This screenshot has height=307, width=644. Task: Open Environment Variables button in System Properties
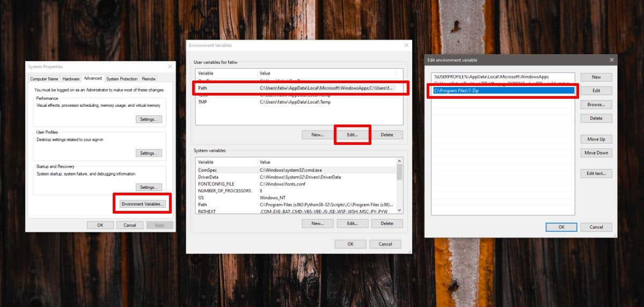[x=143, y=204]
